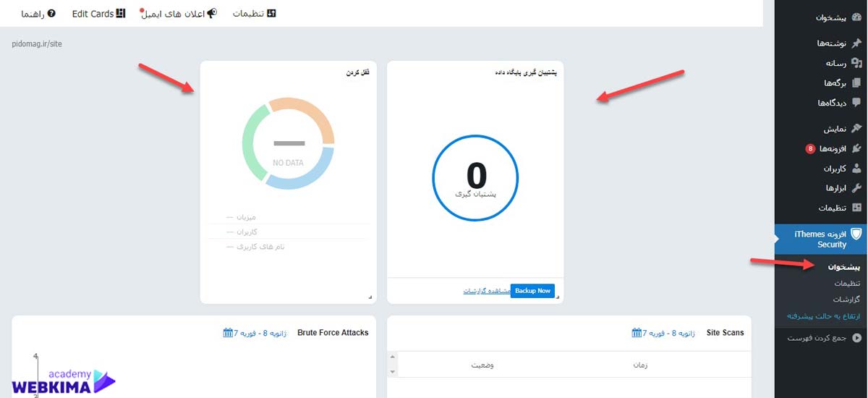
Task: Open Site Scans date range selector
Action: 663,333
